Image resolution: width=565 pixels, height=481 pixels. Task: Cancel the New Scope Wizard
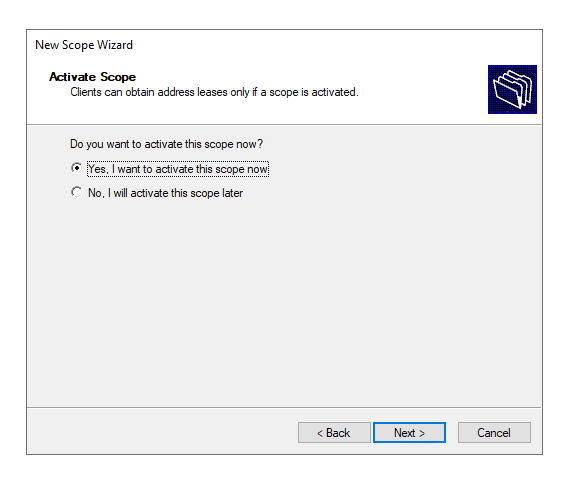(x=494, y=432)
